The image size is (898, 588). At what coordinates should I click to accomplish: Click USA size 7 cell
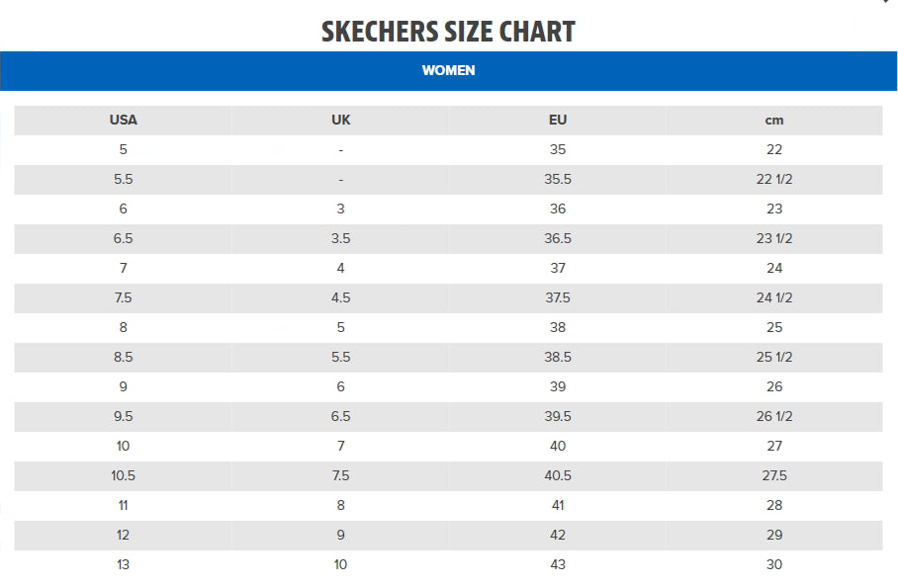click(123, 269)
